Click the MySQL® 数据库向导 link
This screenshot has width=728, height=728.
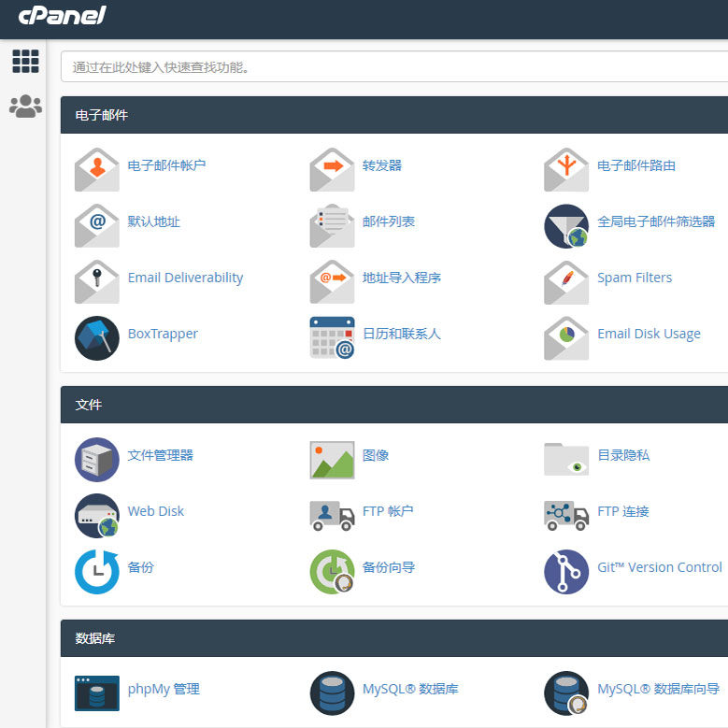coord(658,689)
